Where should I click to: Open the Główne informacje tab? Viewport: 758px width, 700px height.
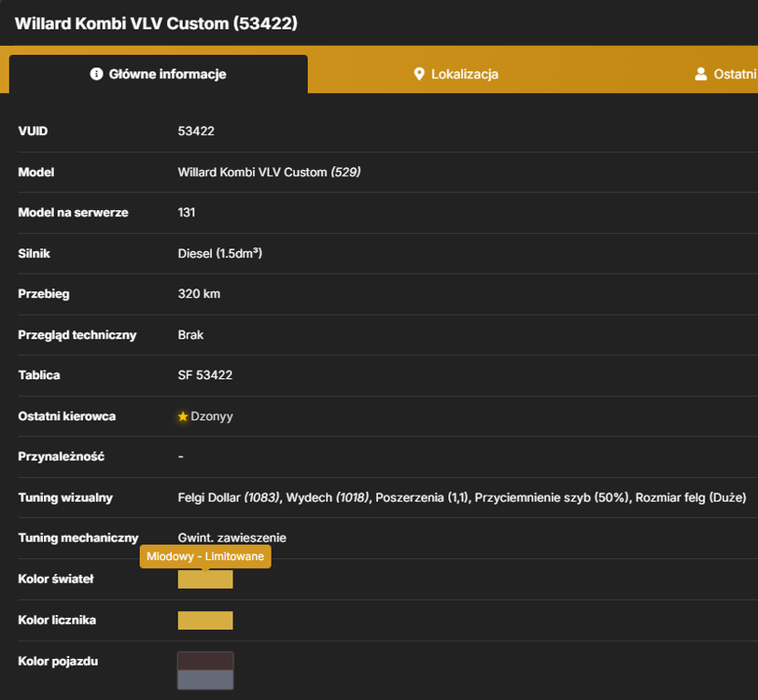click(159, 74)
